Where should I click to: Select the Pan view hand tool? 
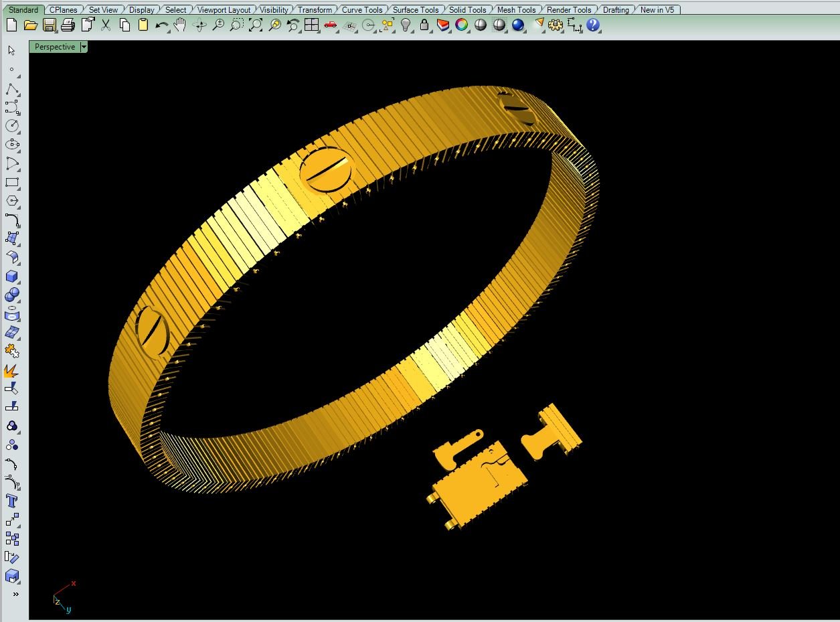(180, 25)
